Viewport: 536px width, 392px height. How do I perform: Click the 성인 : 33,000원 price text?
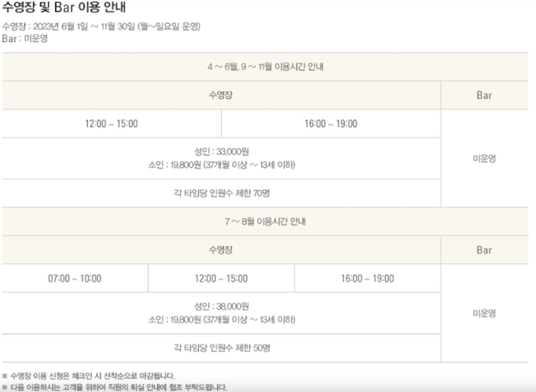click(x=221, y=152)
